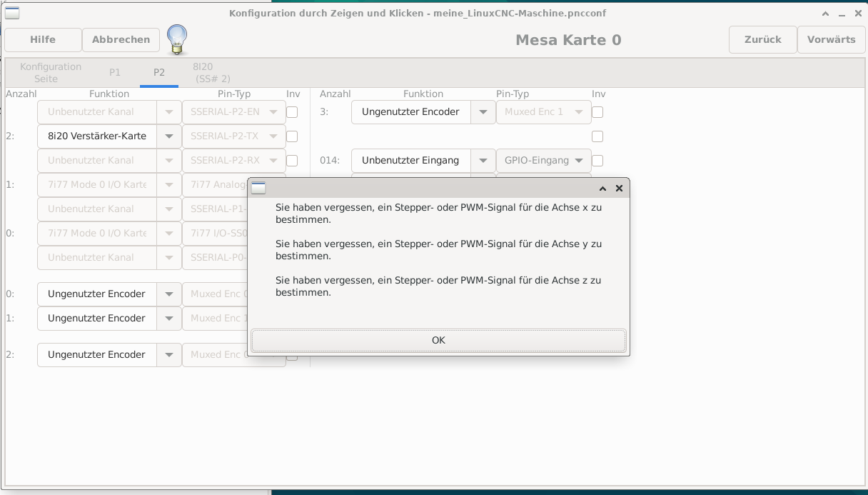Check the Inv box for Muxed Enc 1 on row 3
This screenshot has height=495, width=868.
[597, 112]
